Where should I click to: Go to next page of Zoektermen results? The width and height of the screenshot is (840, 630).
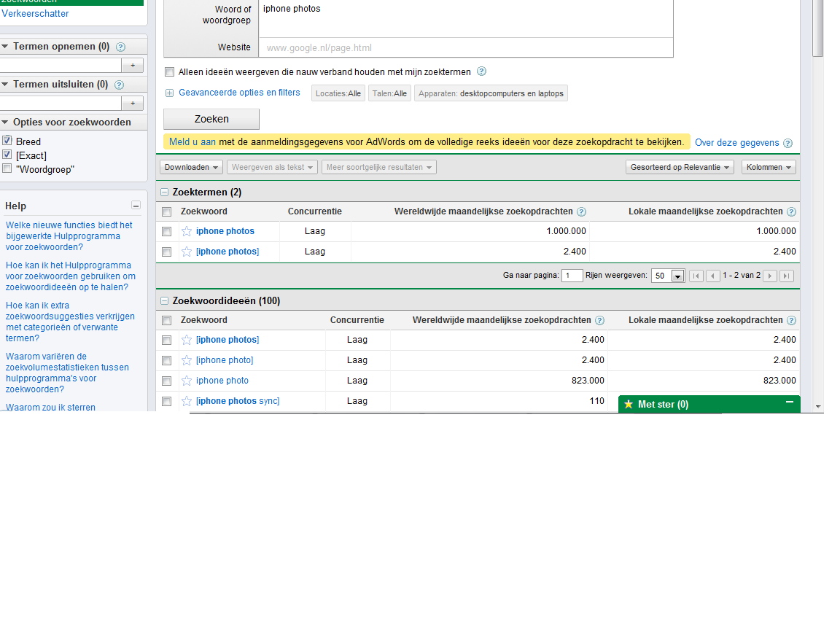point(770,276)
